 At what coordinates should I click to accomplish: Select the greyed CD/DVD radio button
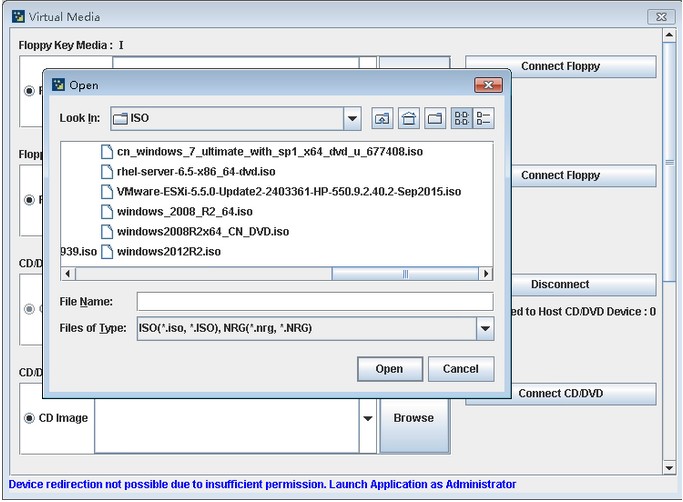[x=29, y=309]
